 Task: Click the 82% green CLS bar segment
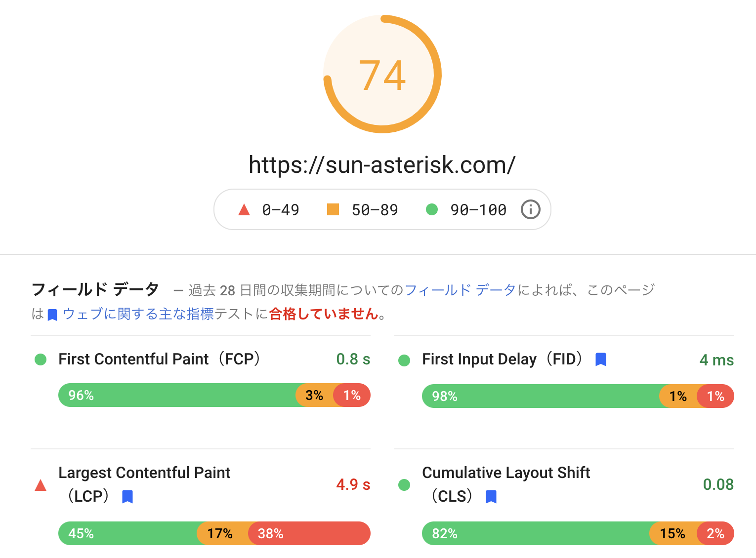click(x=536, y=533)
